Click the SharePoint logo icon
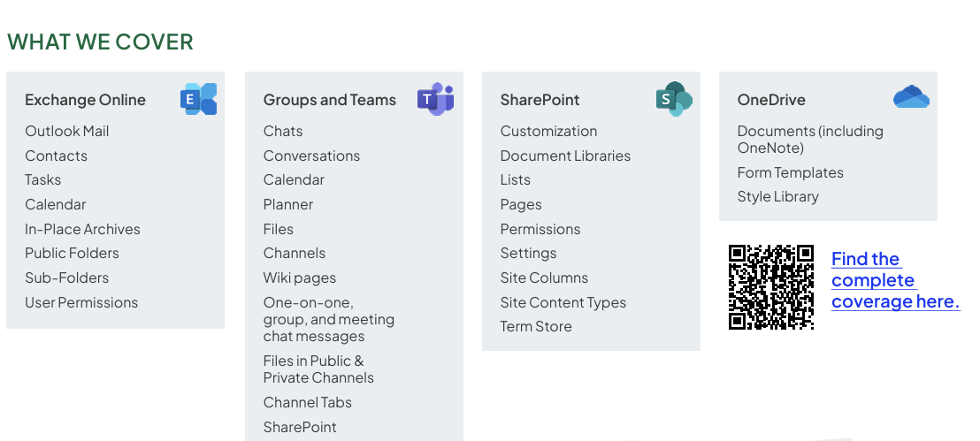 coord(674,99)
